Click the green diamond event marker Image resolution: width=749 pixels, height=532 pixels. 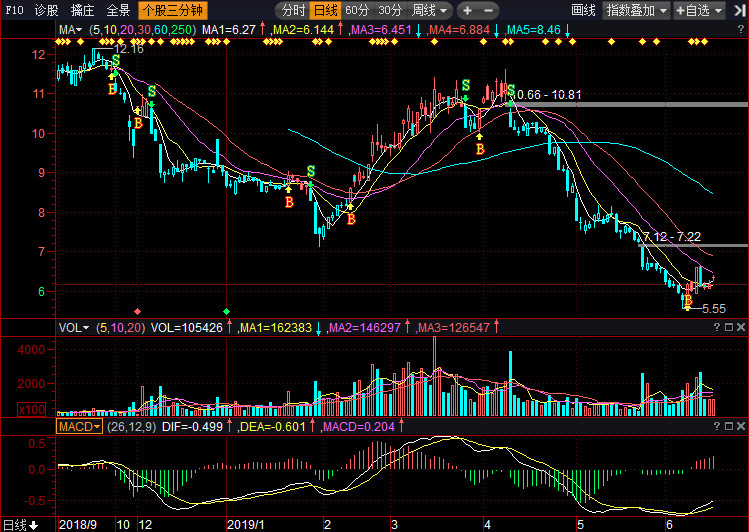click(x=227, y=311)
